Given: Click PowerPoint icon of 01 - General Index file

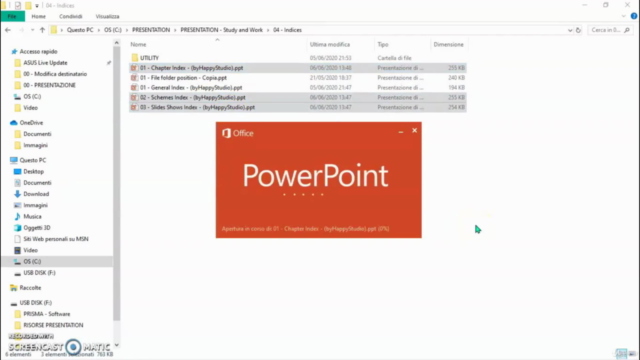Looking at the screenshot, I should point(134,87).
